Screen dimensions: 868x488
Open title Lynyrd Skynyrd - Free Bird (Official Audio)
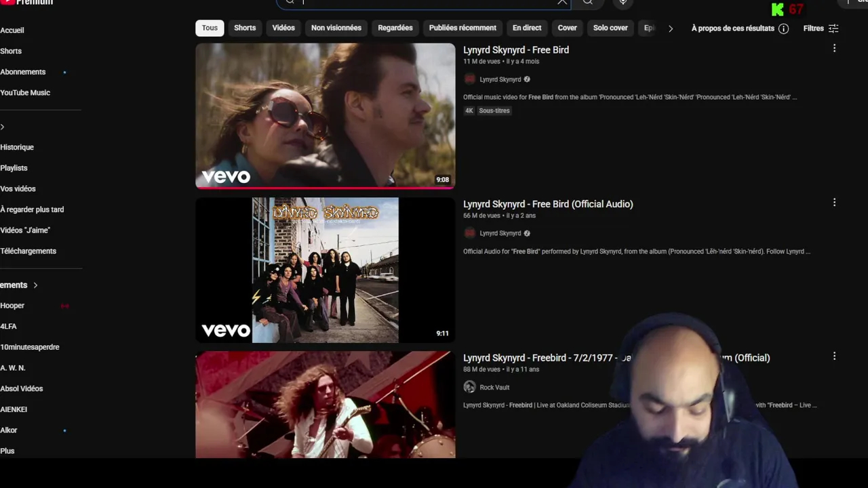[548, 204]
